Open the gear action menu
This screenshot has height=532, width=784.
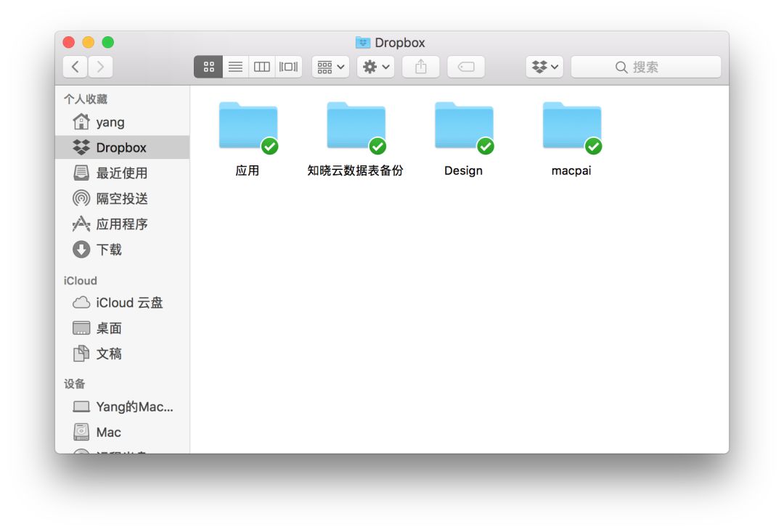[376, 67]
